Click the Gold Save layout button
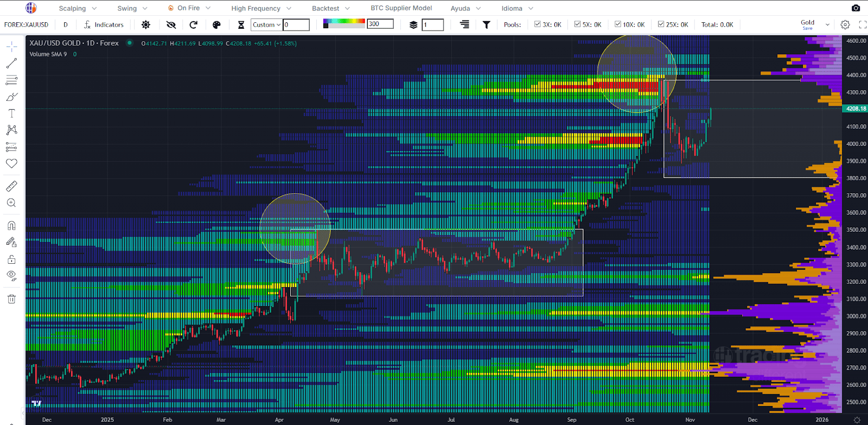Viewport: 868px width, 425px height. click(x=808, y=24)
